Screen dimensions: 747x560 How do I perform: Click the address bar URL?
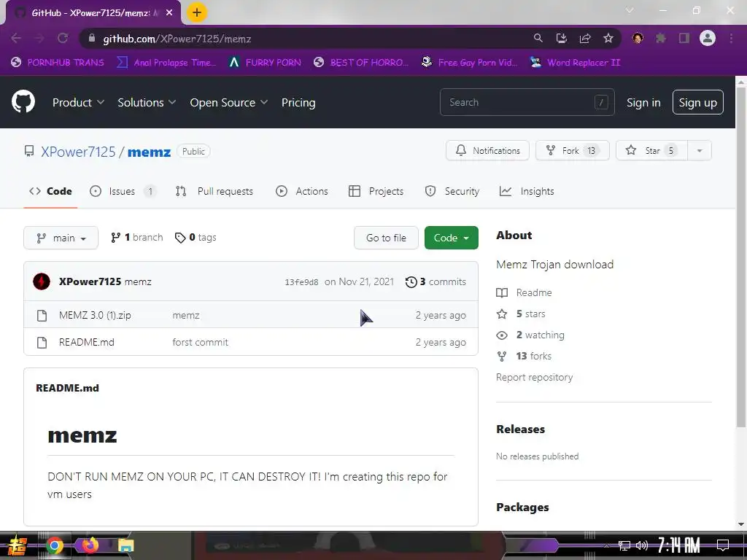click(x=177, y=39)
